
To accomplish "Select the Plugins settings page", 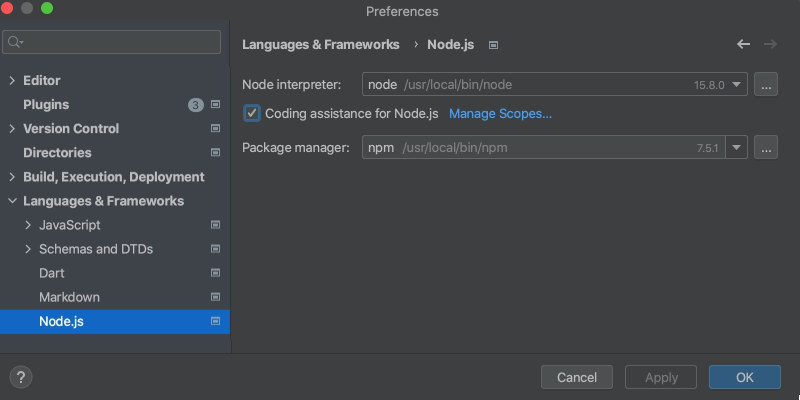I will 46,105.
